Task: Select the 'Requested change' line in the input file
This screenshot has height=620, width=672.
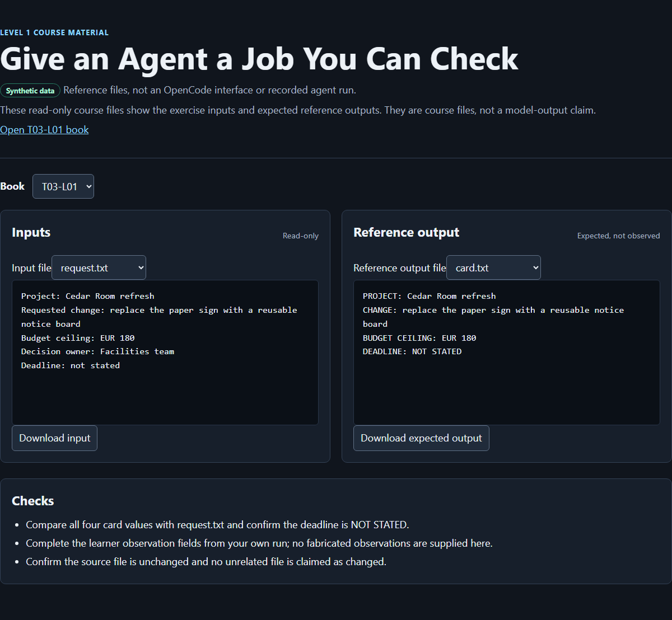Action: [x=159, y=317]
